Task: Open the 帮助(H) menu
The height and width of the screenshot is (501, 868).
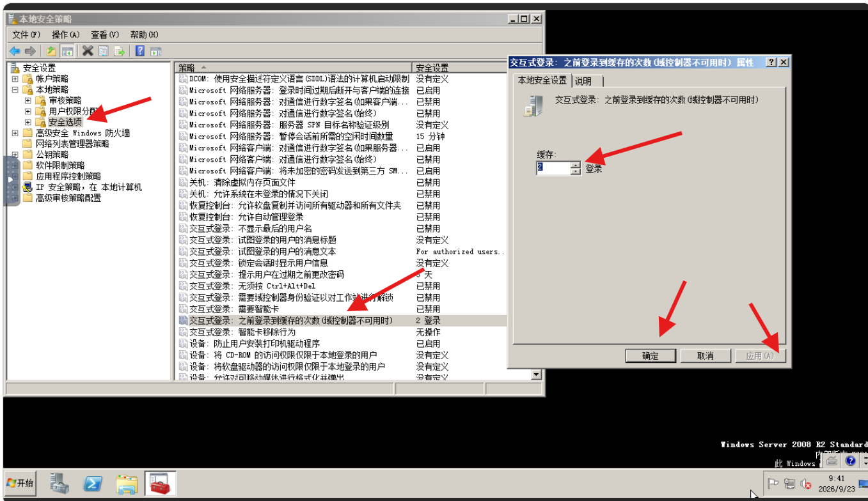Action: (x=144, y=35)
